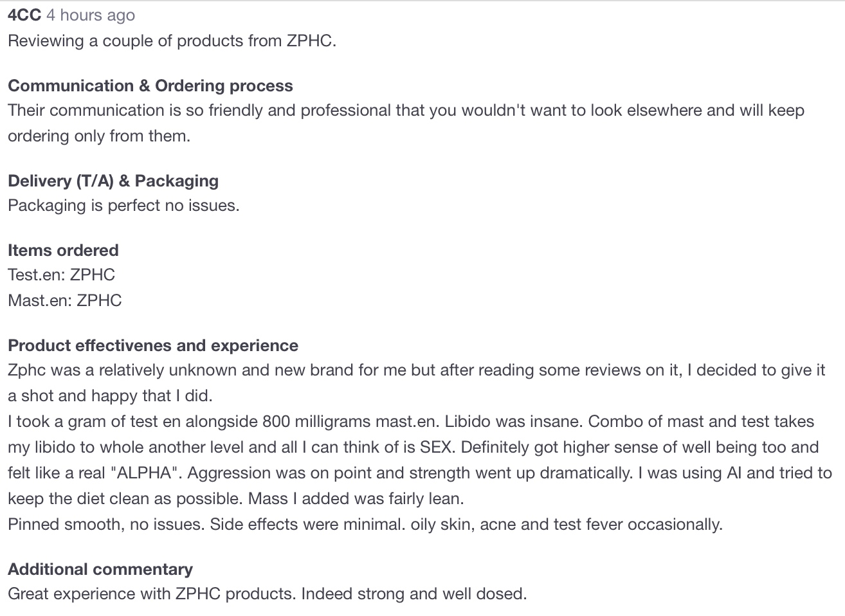Click the "Indeed strong and well dosed." sentence
The height and width of the screenshot is (616, 845).
[x=413, y=594]
